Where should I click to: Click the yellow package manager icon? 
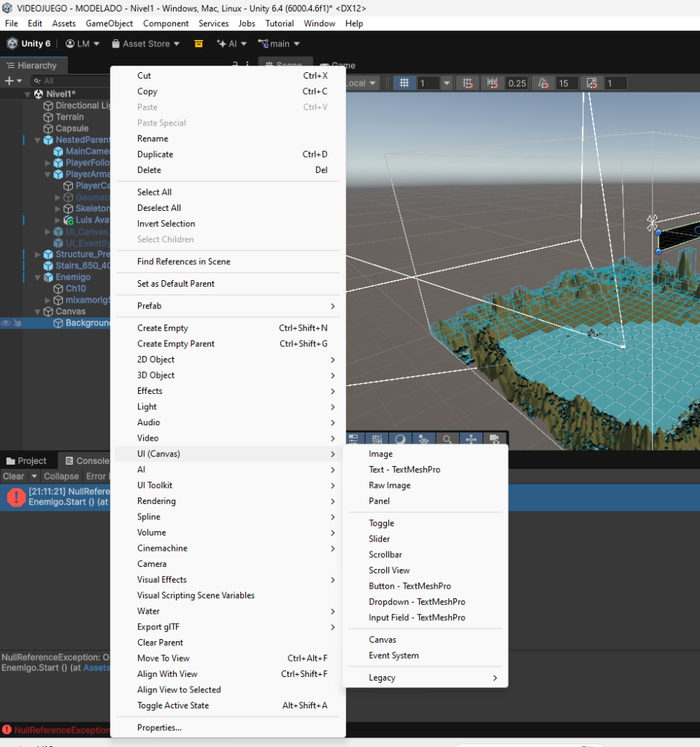tap(199, 44)
